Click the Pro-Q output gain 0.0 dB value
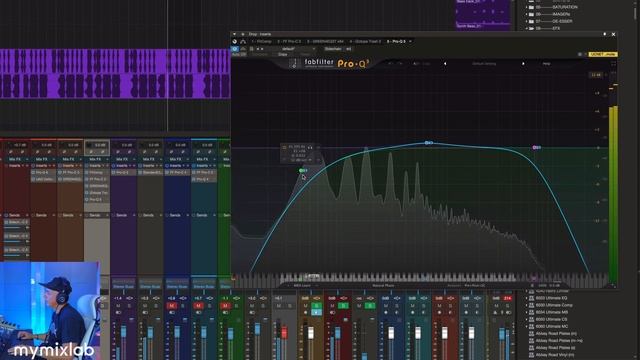 pos(554,286)
